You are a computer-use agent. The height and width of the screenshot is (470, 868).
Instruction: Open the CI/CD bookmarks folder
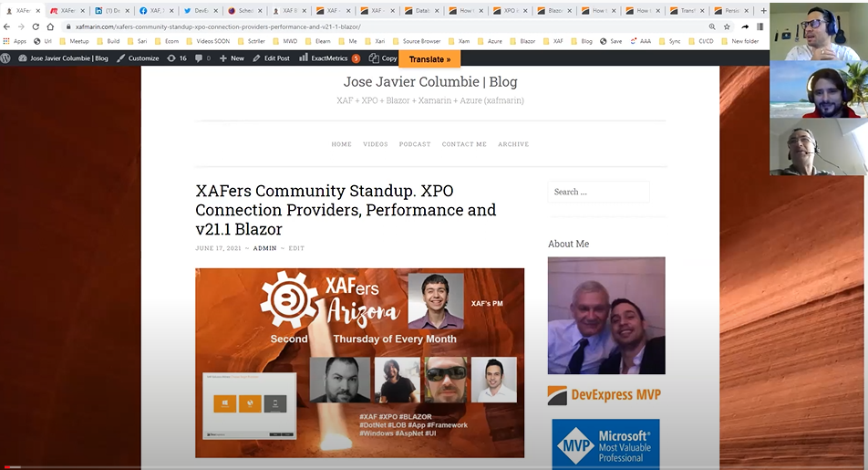pyautogui.click(x=701, y=41)
